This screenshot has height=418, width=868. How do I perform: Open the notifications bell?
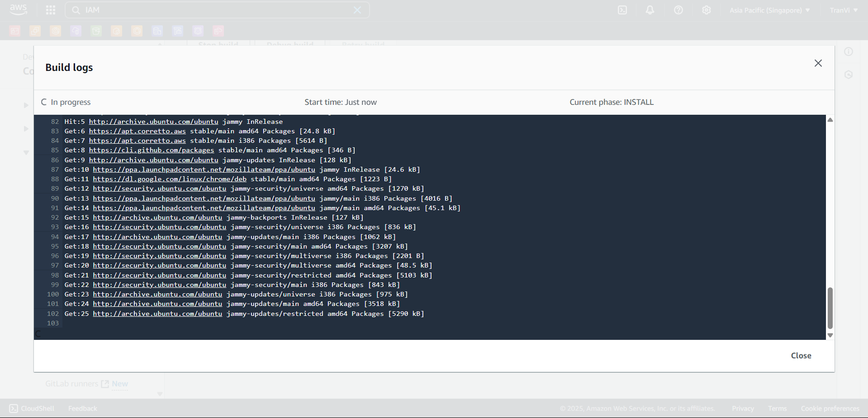click(x=650, y=9)
